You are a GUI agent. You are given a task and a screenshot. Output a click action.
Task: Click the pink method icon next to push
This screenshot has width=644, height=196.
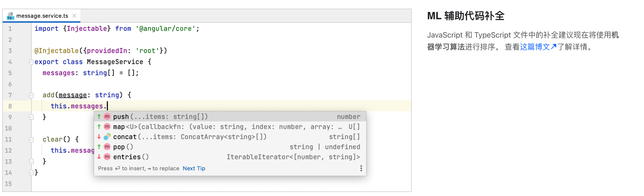(107, 116)
